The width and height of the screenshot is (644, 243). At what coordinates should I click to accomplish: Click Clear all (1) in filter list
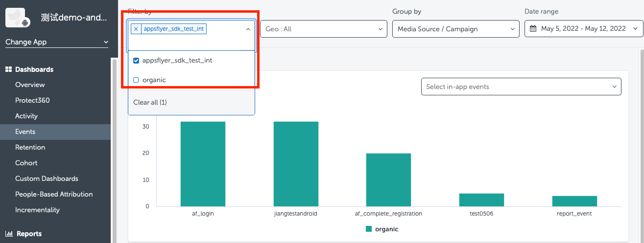(150, 102)
